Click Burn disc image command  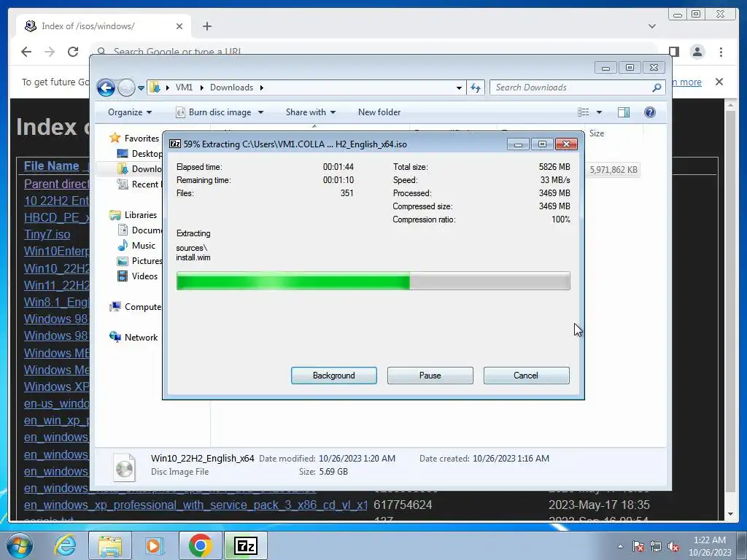coord(214,112)
